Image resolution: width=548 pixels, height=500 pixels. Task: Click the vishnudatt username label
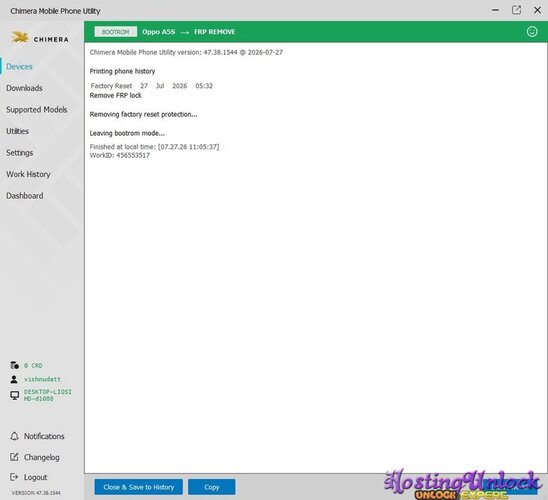point(42,379)
